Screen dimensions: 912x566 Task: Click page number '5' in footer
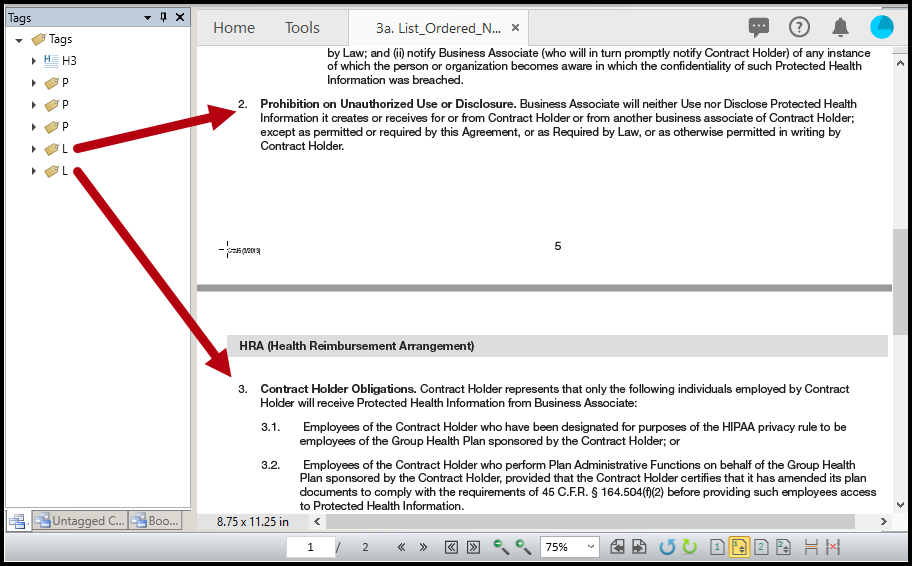coord(558,246)
